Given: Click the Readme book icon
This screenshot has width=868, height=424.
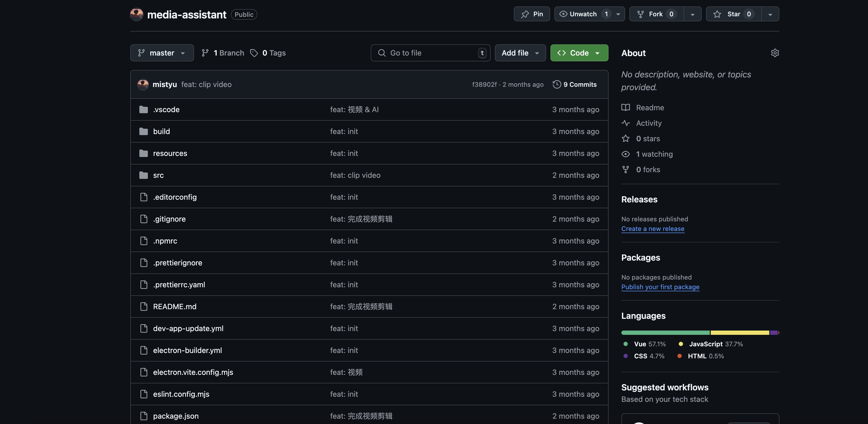Looking at the screenshot, I should (x=625, y=108).
